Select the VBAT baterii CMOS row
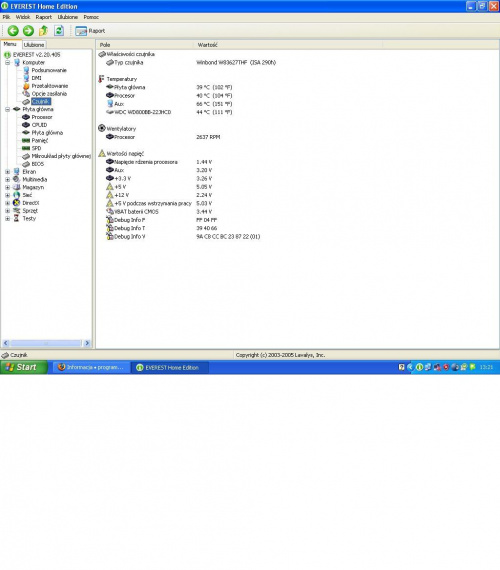The image size is (500, 570). pyautogui.click(x=159, y=212)
